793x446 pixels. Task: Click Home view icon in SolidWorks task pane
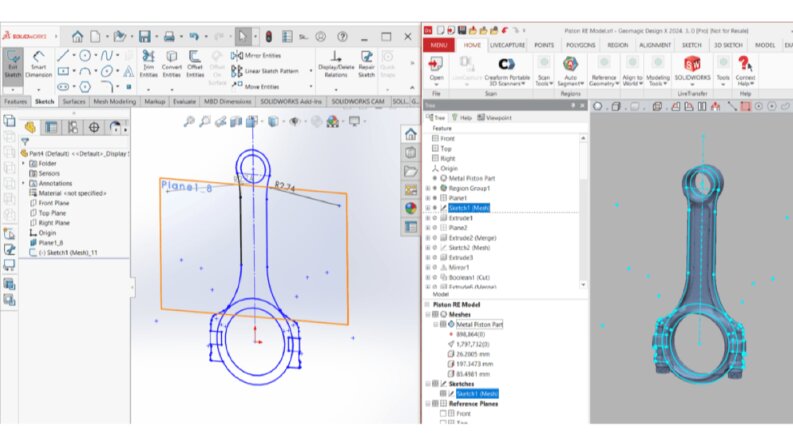tap(411, 135)
